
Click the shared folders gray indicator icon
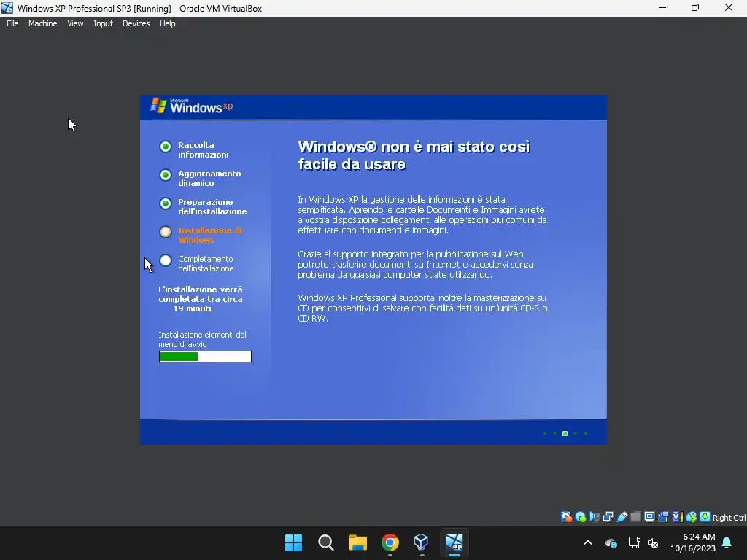(635, 517)
